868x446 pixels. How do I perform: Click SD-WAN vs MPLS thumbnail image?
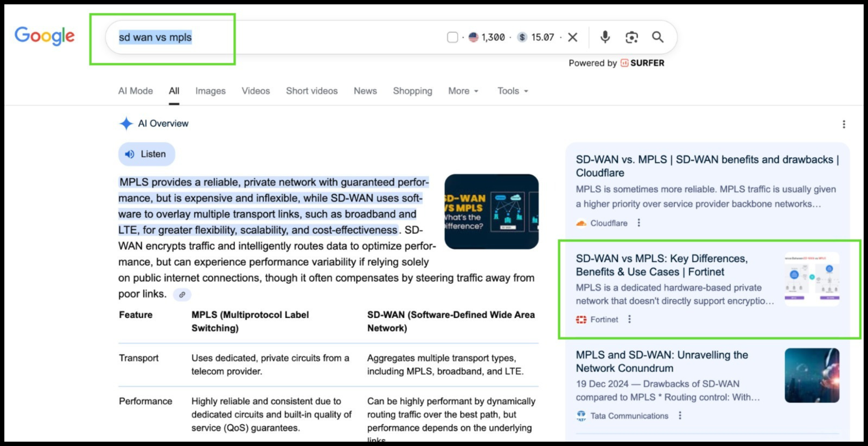pyautogui.click(x=491, y=212)
